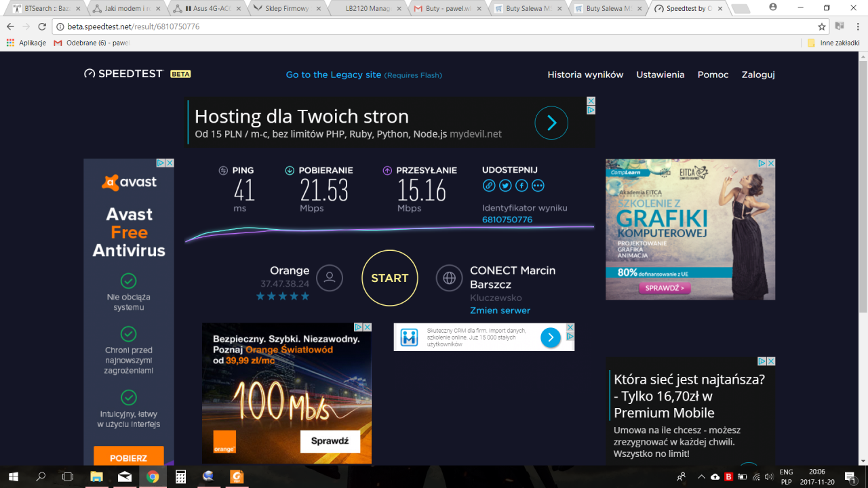Switch to Buty - pawel Gmail tab
868x488 pixels.
pyautogui.click(x=446, y=9)
